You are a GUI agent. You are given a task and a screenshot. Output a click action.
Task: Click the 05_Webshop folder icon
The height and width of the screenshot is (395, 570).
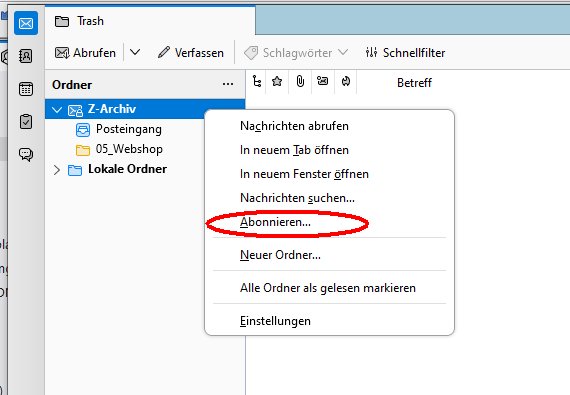click(83, 150)
